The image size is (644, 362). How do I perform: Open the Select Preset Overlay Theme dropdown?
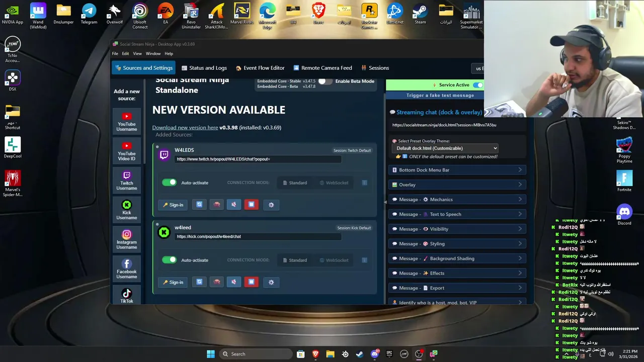click(x=445, y=148)
